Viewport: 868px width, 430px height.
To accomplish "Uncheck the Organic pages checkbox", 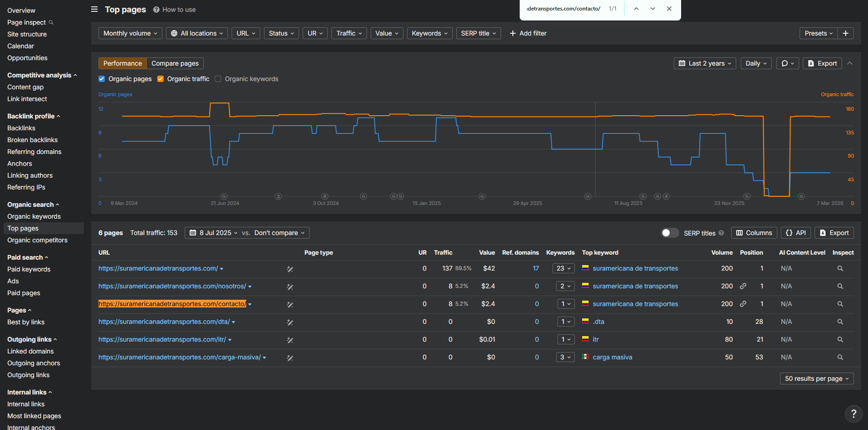I will [102, 79].
